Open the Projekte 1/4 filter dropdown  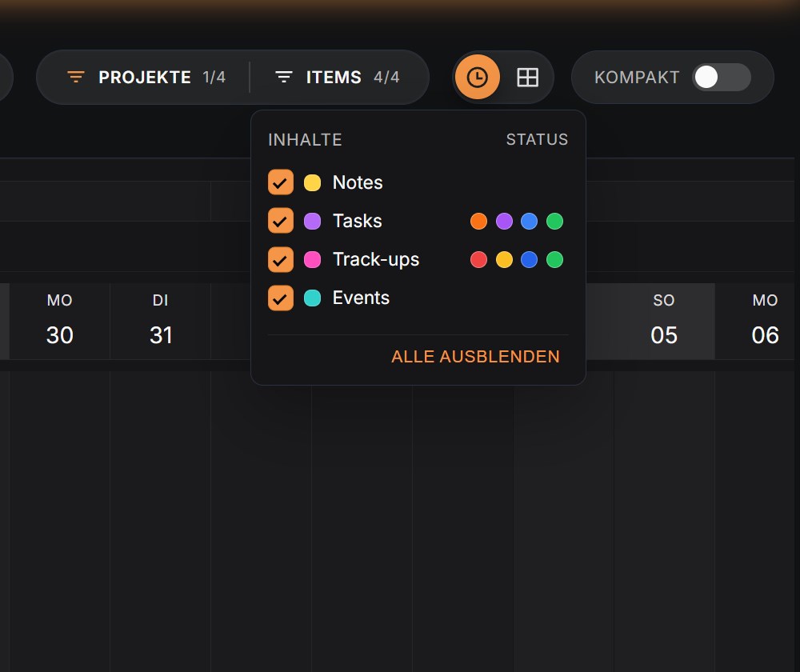(146, 77)
